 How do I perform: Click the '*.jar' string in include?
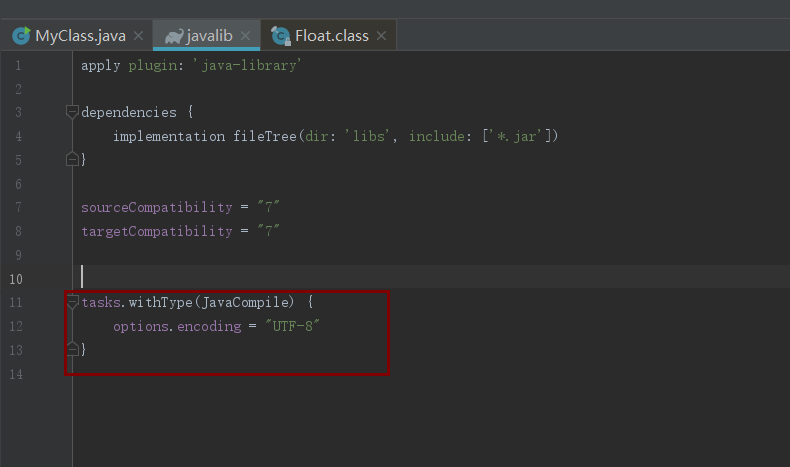pyautogui.click(x=515, y=136)
